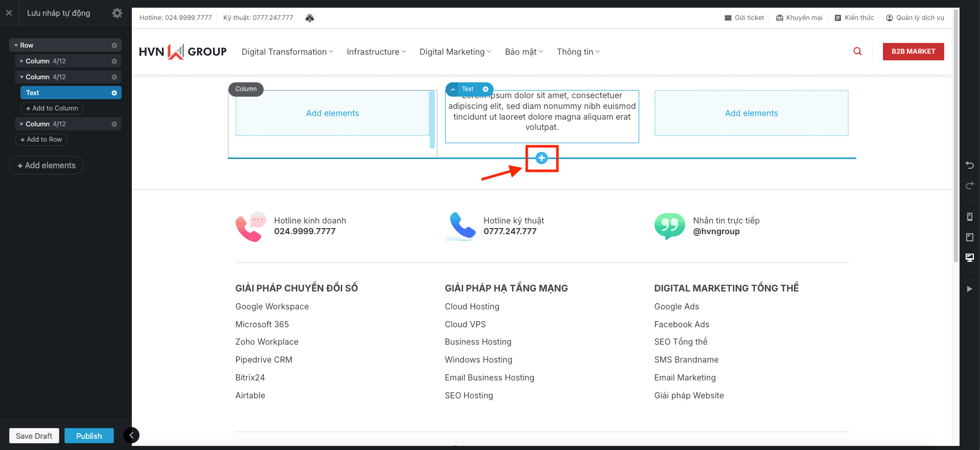This screenshot has width=980, height=450.
Task: Collapse the Row tree item arrow
Action: pos(16,46)
